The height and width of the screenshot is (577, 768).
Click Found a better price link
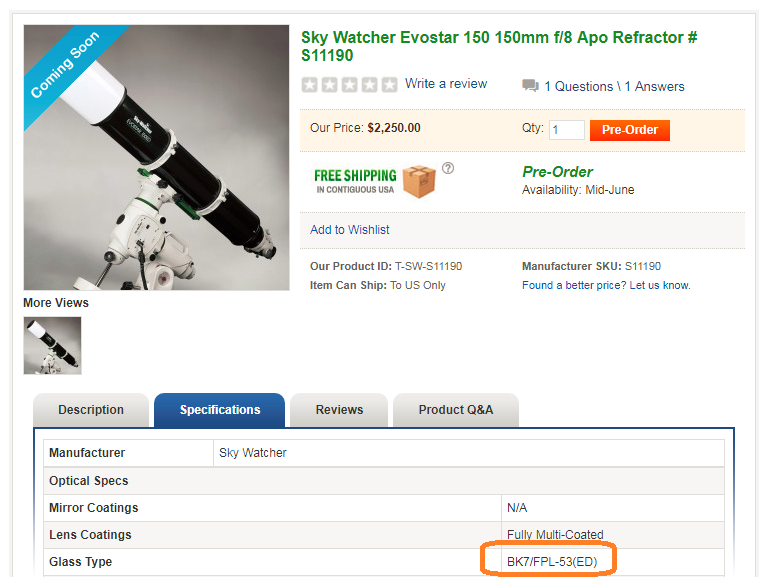click(x=606, y=285)
